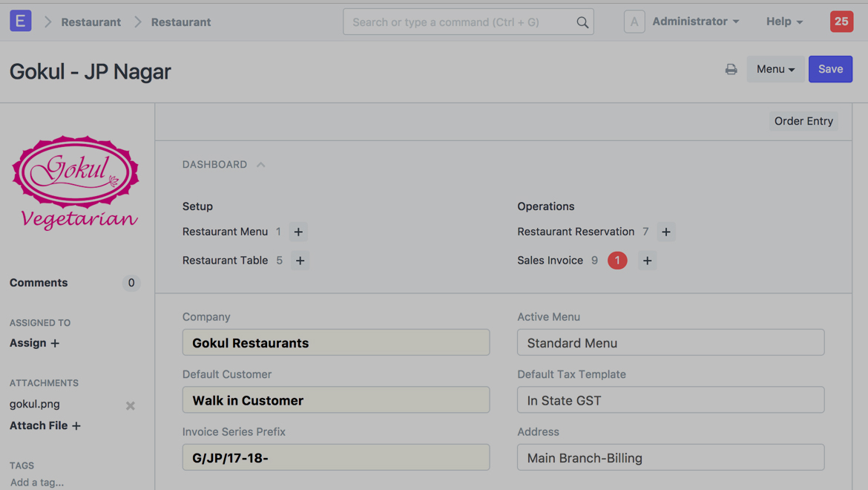Collapse the Dashboard section
Screen dimensions: 868x490
click(x=260, y=165)
